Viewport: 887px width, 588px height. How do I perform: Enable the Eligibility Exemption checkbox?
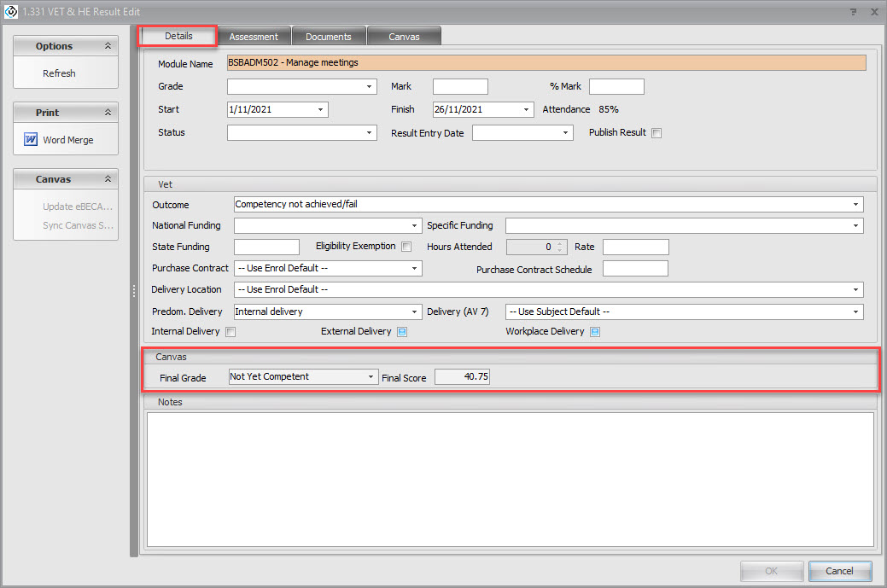(406, 247)
